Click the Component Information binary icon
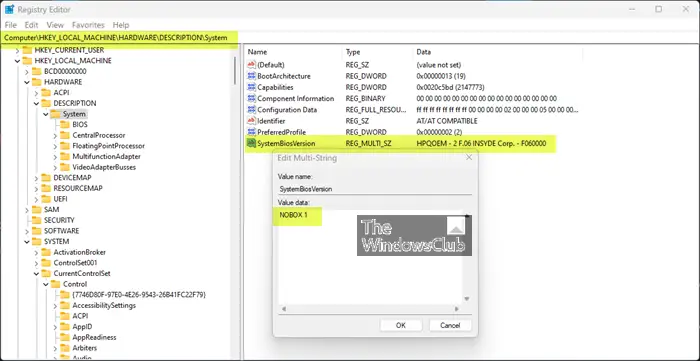 251,99
